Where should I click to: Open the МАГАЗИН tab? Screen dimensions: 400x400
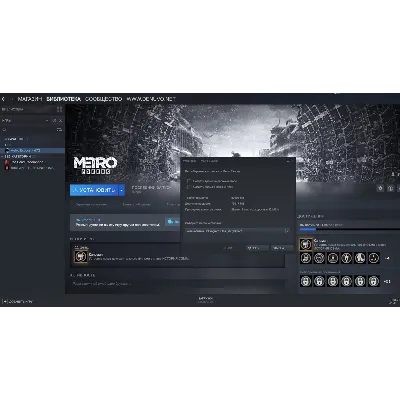click(30, 99)
